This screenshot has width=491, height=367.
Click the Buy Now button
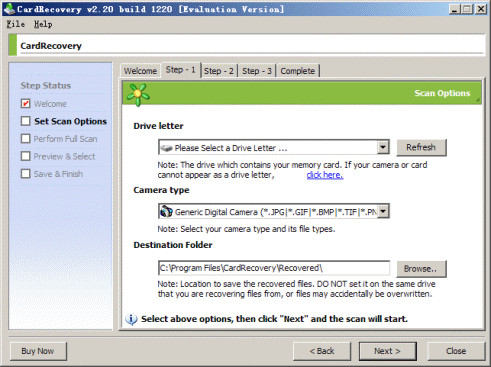point(38,351)
